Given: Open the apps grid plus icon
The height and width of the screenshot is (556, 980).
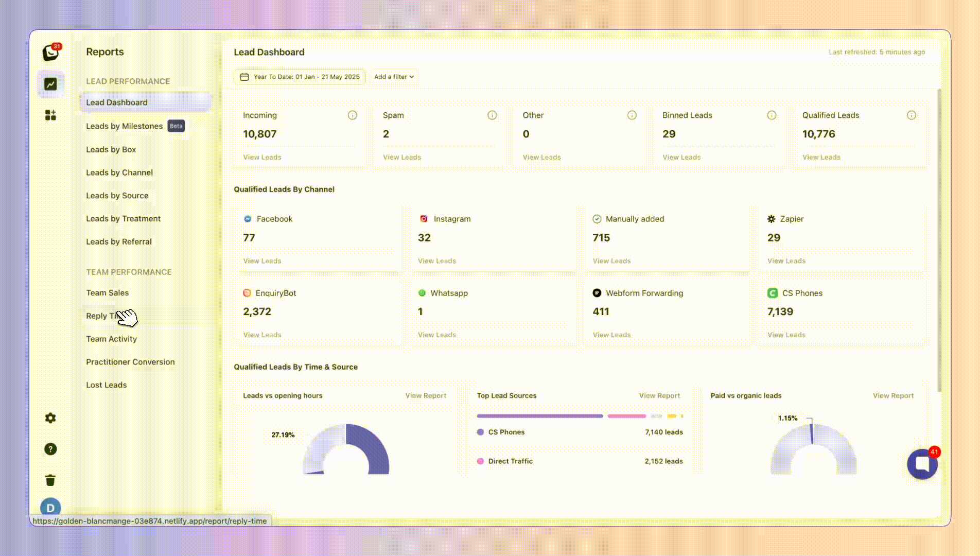Looking at the screenshot, I should [x=50, y=115].
